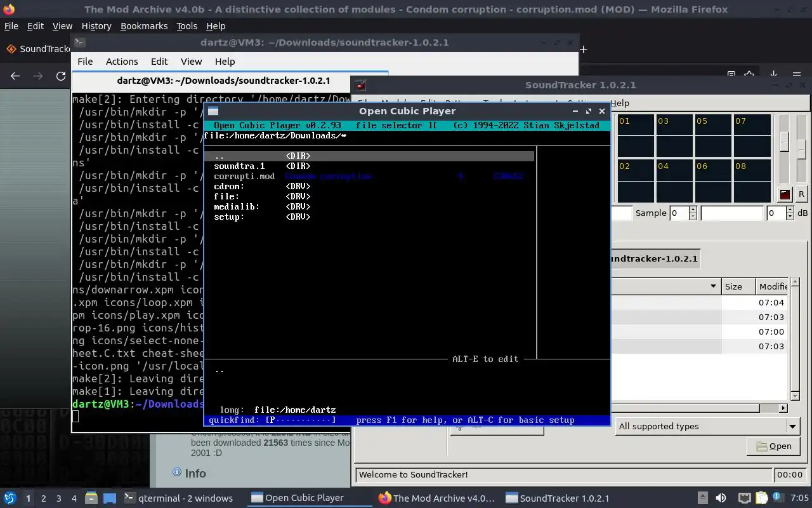This screenshot has height=508, width=812.
Task: Reload the Firefox page
Action: 61,76
